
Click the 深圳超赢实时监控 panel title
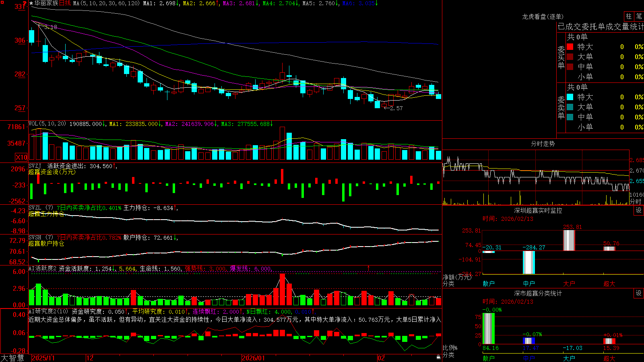[538, 210]
